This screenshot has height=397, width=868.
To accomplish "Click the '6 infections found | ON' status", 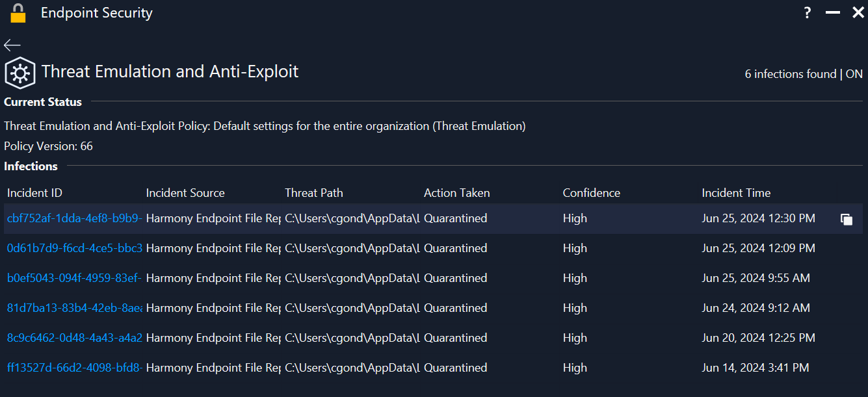I will coord(804,74).
